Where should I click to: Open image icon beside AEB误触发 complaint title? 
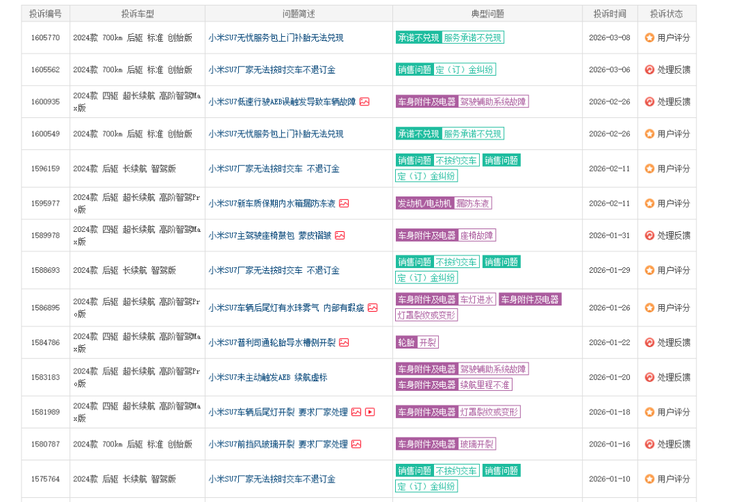point(365,102)
